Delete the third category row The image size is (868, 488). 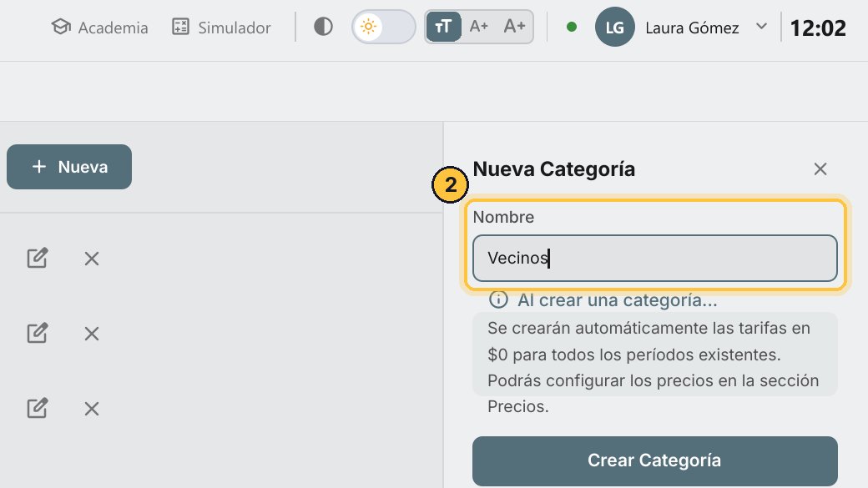(x=92, y=409)
